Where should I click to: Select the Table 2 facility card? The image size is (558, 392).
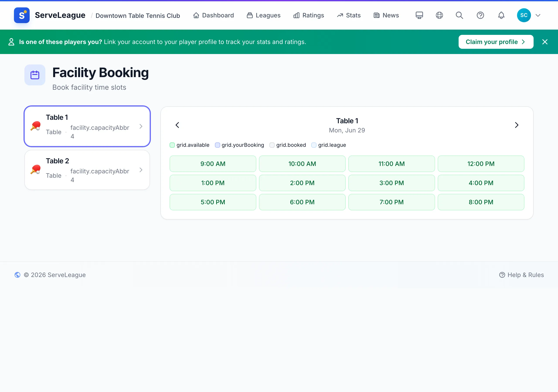[87, 170]
